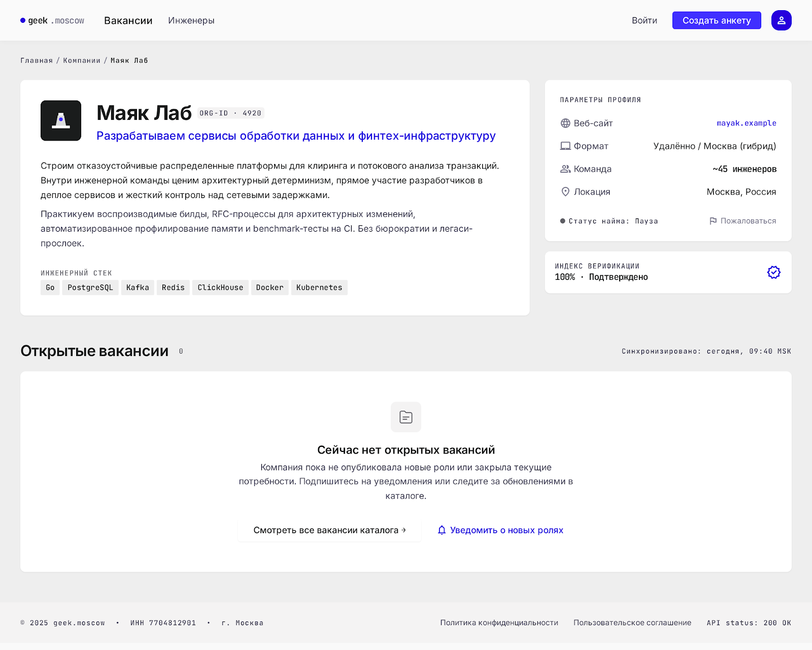Click the open vacancies count 0
812x650 pixels.
click(x=181, y=351)
